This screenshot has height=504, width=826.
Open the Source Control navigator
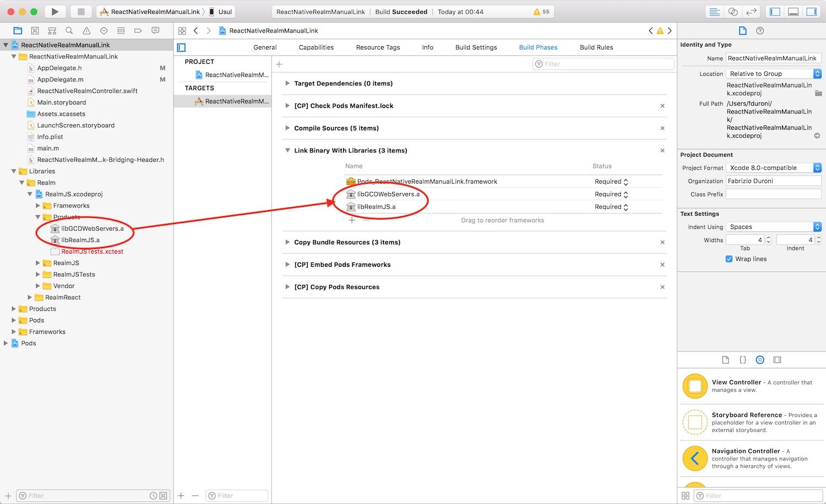pos(35,31)
